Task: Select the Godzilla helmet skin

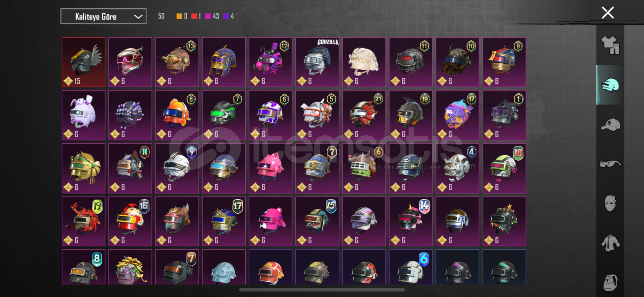Action: click(x=317, y=62)
